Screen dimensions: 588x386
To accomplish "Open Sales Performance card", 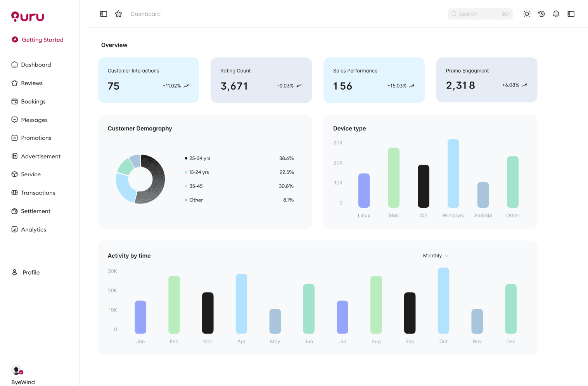I will (374, 80).
